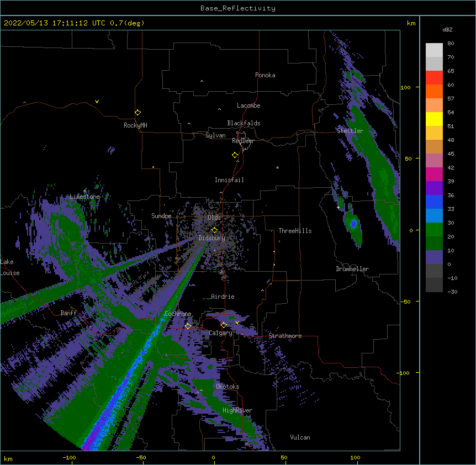Click the Sylvan label
Image resolution: width=476 pixels, height=465 pixels.
[x=215, y=135]
